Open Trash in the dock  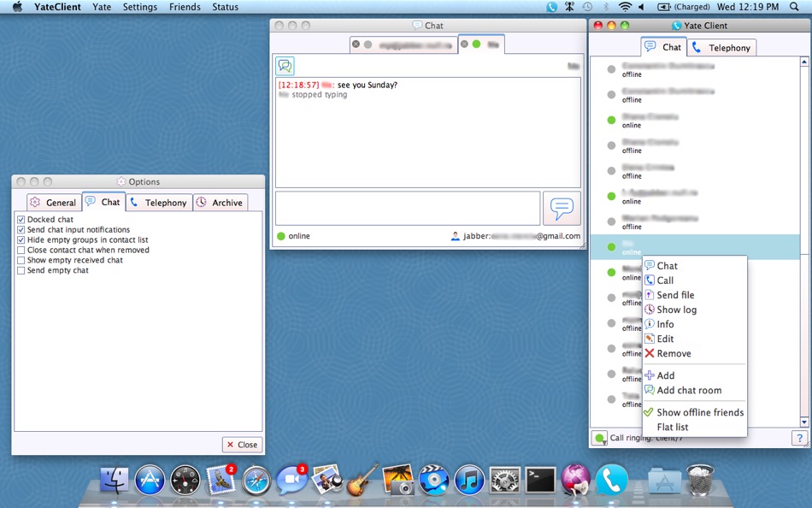[x=700, y=480]
